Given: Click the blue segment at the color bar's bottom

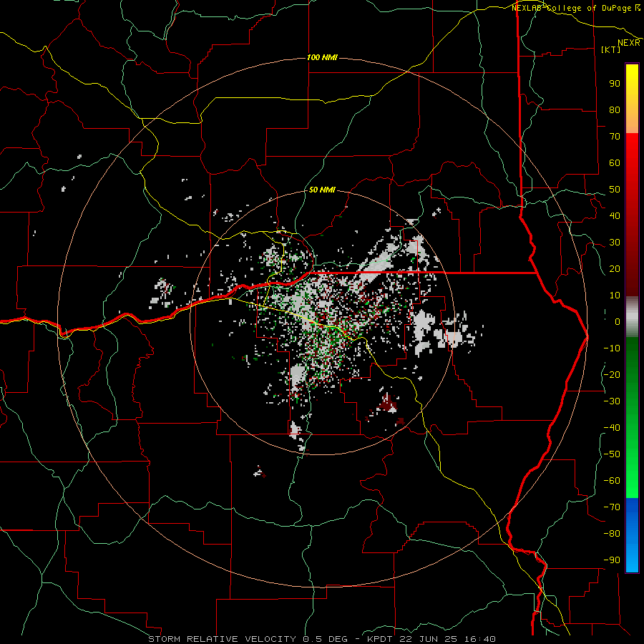Looking at the screenshot, I should click(632, 535).
